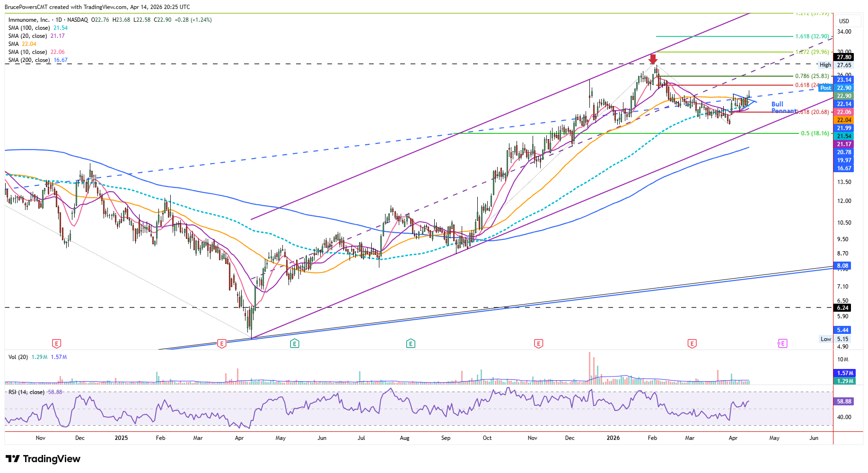Click the red earnings marker between Nov and Dec 2024
Screen dimensions: 868x473
(56, 344)
